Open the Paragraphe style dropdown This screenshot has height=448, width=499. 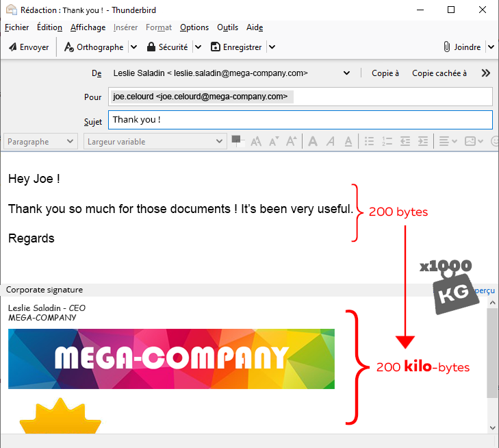tap(41, 142)
